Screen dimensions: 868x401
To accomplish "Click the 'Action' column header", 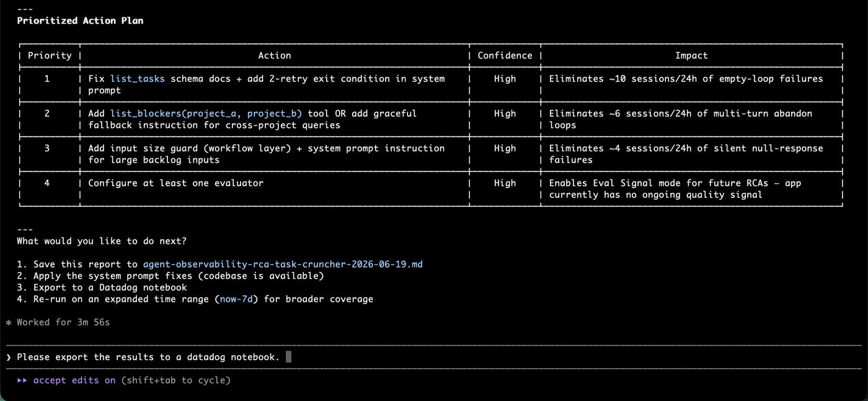I will point(275,55).
